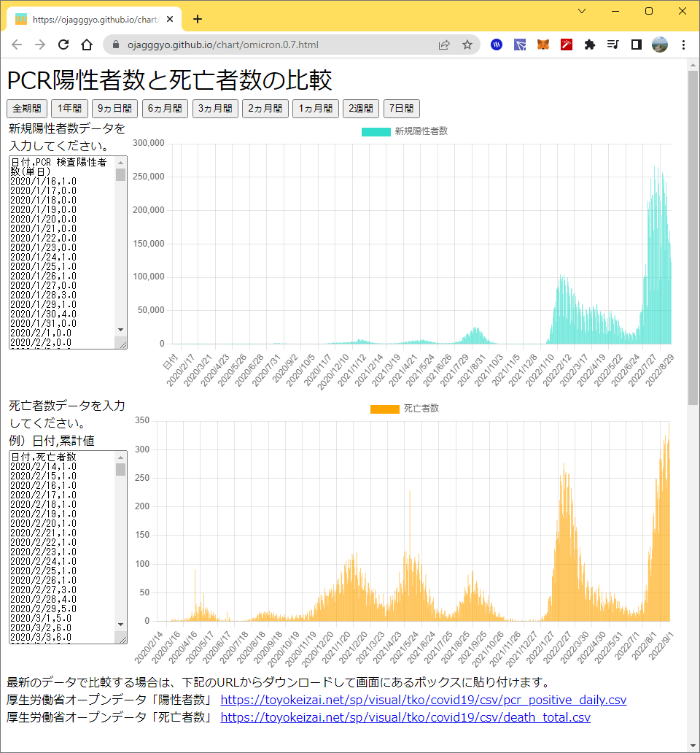Image resolution: width=700 pixels, height=753 pixels.
Task: Open the Extensions puzzle piece menu
Action: [590, 45]
